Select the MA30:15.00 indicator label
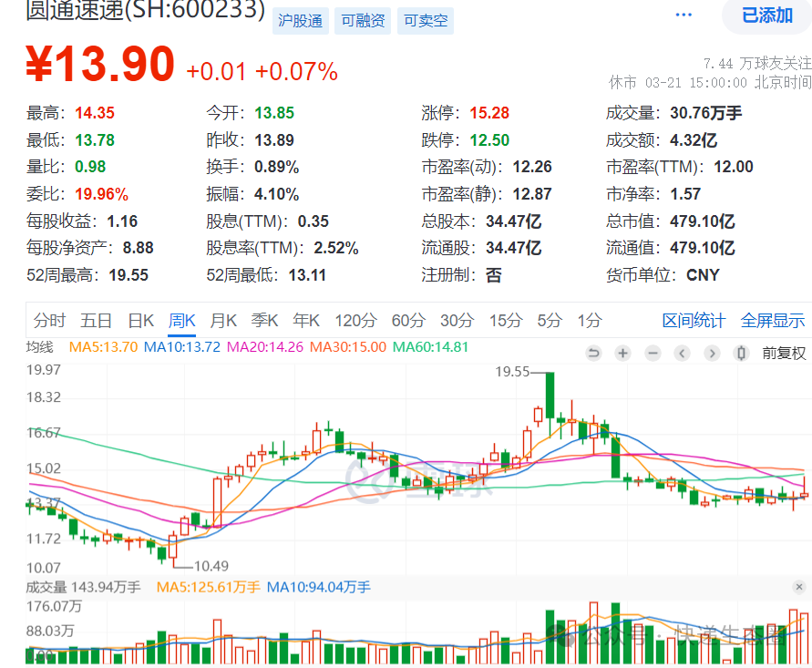The height and width of the screenshot is (668, 812). click(x=348, y=347)
